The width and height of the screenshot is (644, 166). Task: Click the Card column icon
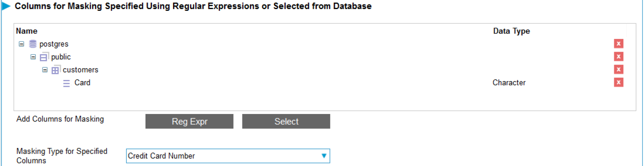[x=66, y=83]
